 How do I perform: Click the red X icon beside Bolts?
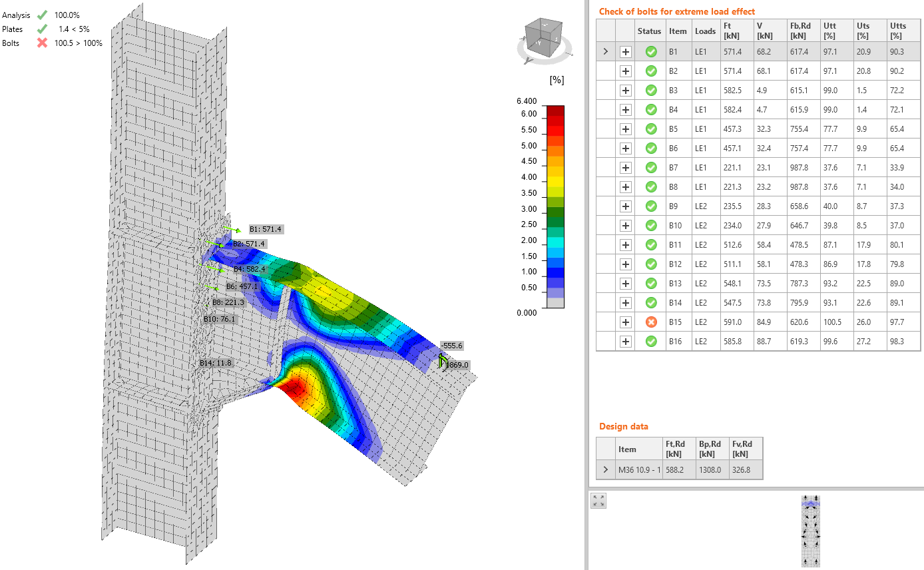(x=43, y=43)
